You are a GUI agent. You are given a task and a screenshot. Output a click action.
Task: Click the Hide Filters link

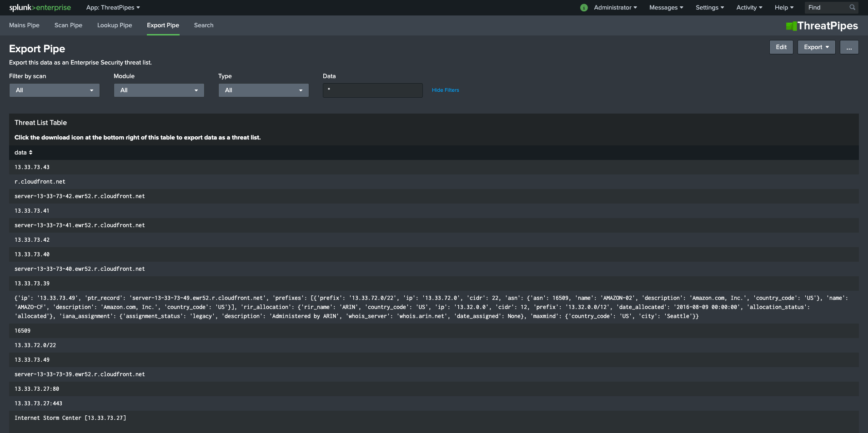point(445,90)
